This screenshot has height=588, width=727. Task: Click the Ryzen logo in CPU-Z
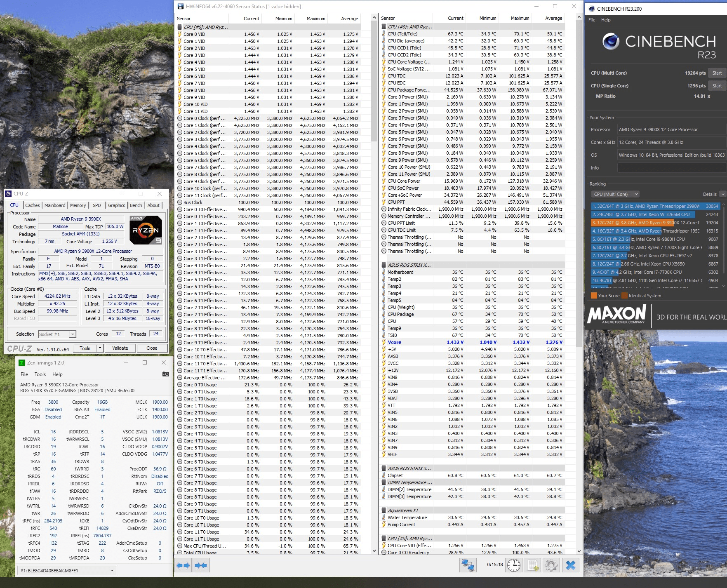point(146,230)
